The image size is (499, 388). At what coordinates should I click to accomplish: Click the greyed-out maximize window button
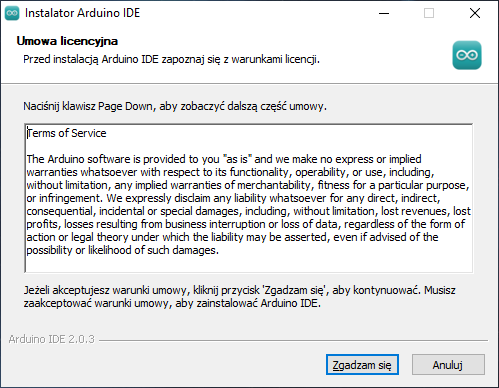pyautogui.click(x=429, y=13)
